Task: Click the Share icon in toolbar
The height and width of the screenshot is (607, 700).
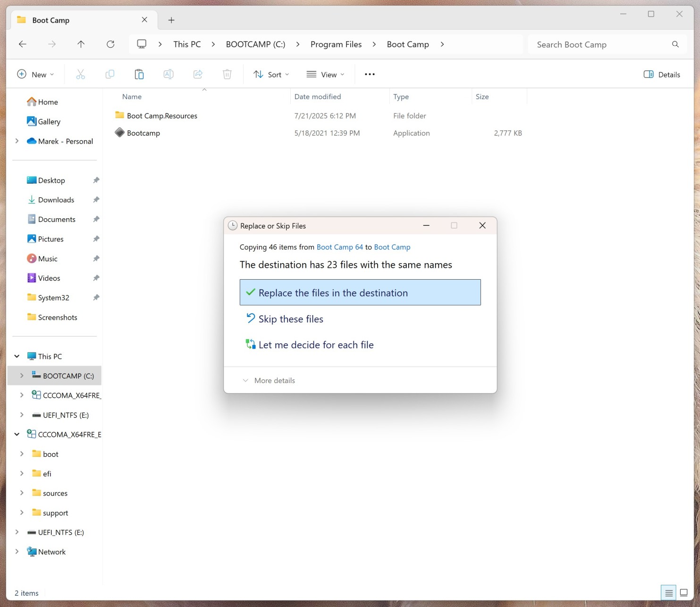Action: pos(198,74)
